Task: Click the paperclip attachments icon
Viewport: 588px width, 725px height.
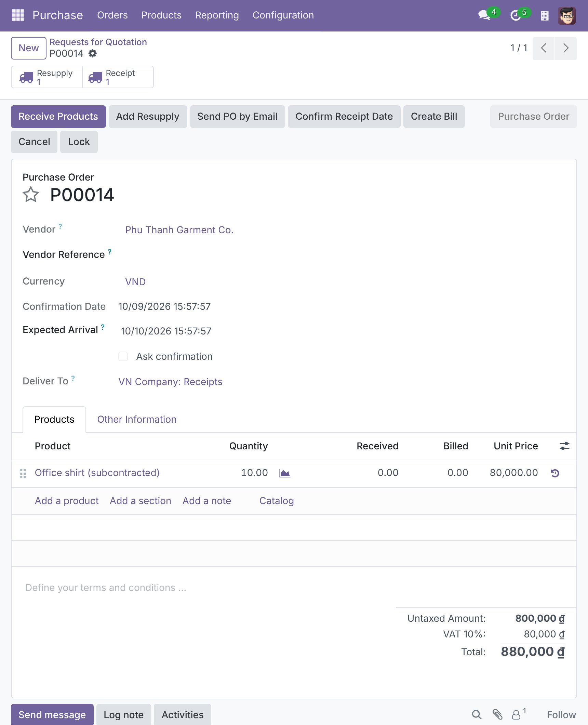Action: pyautogui.click(x=497, y=714)
